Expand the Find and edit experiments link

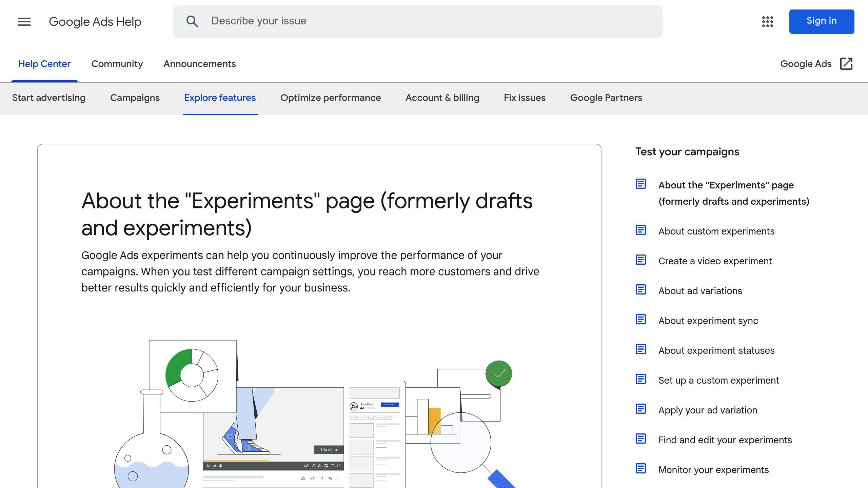click(725, 440)
